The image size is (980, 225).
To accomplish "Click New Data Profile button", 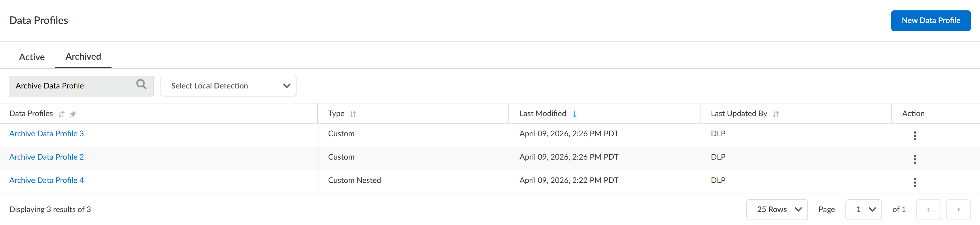I will [930, 20].
